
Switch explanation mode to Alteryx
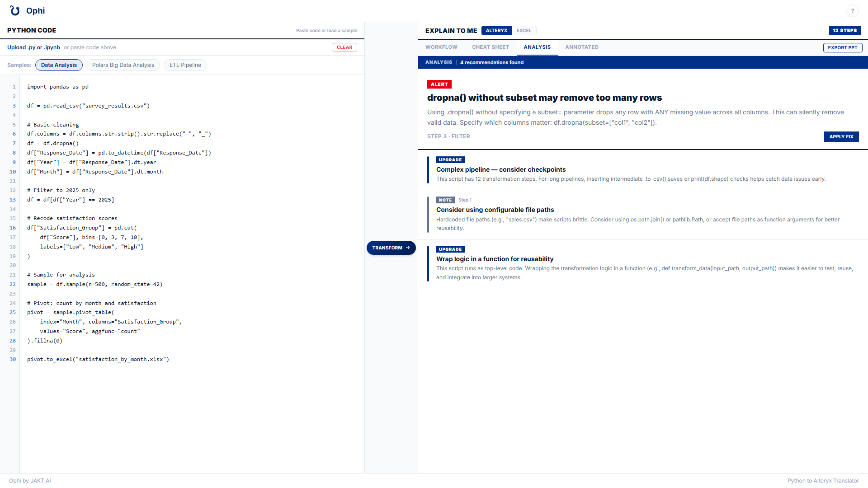pos(496,31)
